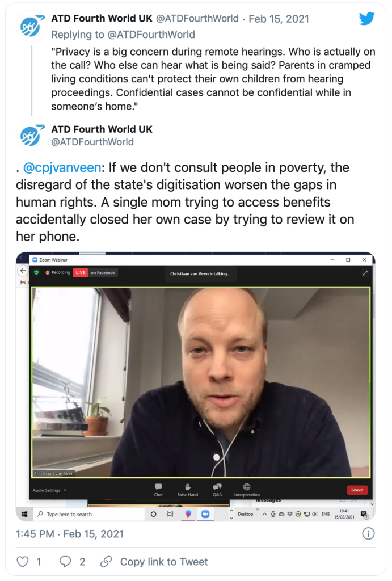Image resolution: width=392 pixels, height=581 pixels.
Task: Click Raise Hand in Zoom toolbar
Action: (187, 490)
